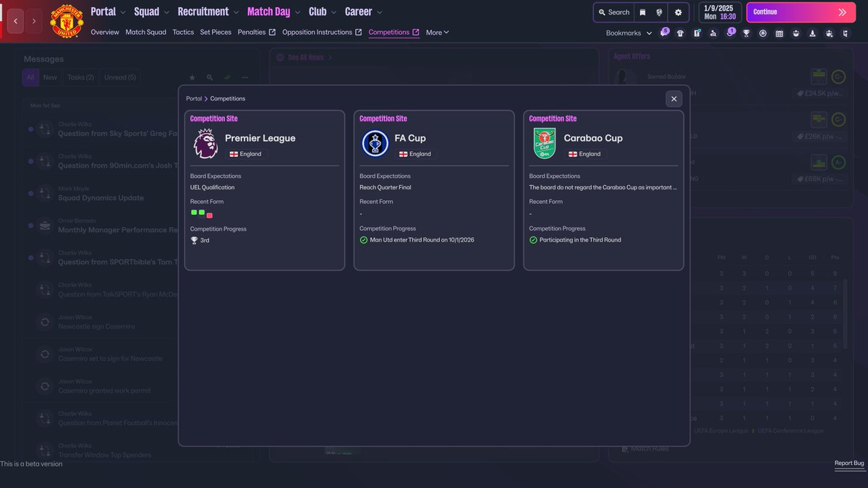The width and height of the screenshot is (868, 488).
Task: Click the date 1/9/2025 Mon 16:30 box
Action: [x=720, y=12]
